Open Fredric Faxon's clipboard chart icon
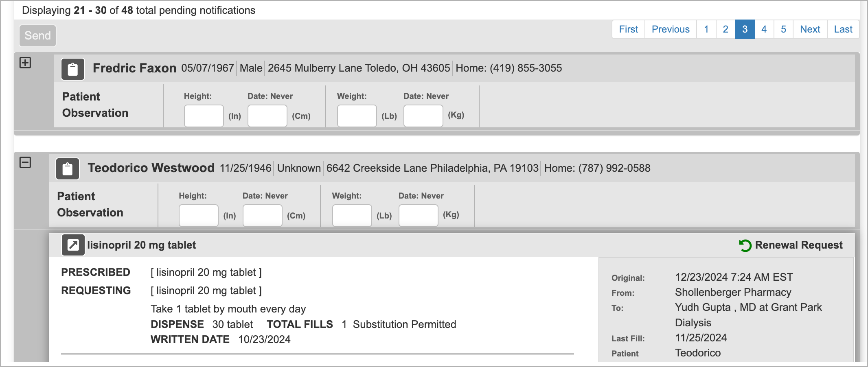The width and height of the screenshot is (868, 367). coord(73,69)
